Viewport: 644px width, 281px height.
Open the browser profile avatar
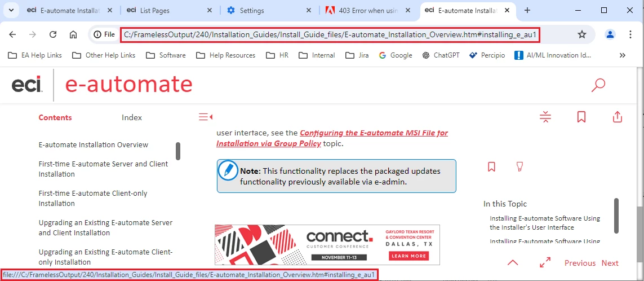tap(610, 34)
